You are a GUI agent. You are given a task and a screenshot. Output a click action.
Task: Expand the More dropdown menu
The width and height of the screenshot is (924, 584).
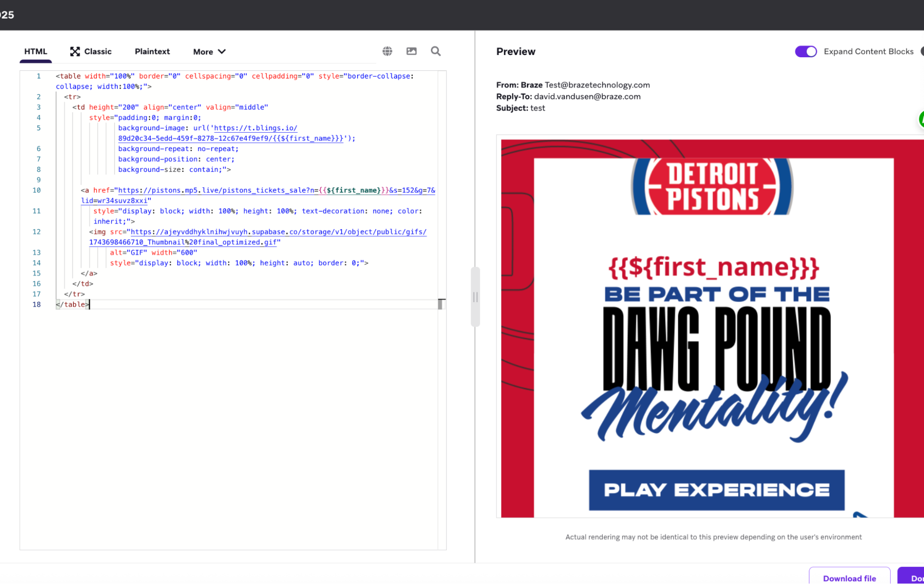coord(203,52)
